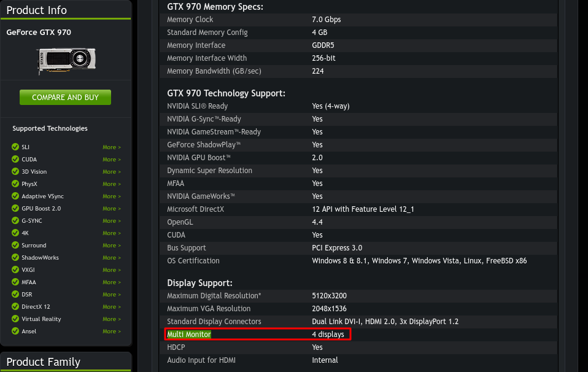Image resolution: width=588 pixels, height=372 pixels.
Task: Open the More link for GPU Boost 2.0
Action: point(112,209)
